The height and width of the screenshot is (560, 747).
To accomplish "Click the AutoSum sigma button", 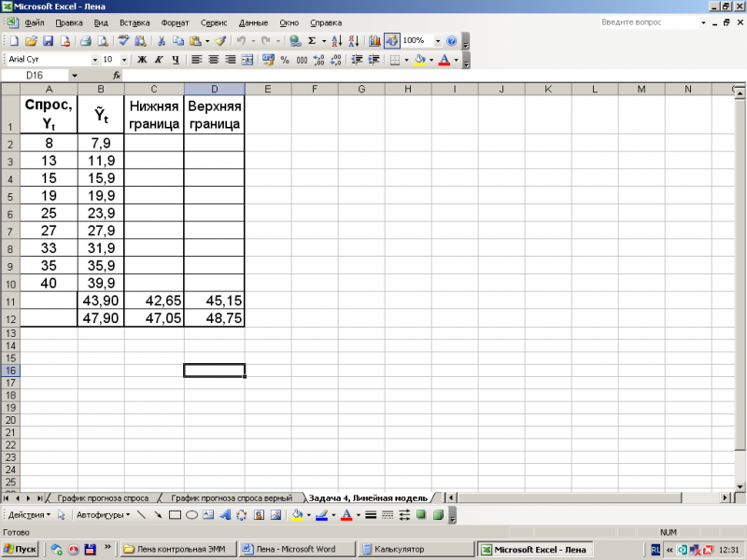I will [312, 41].
